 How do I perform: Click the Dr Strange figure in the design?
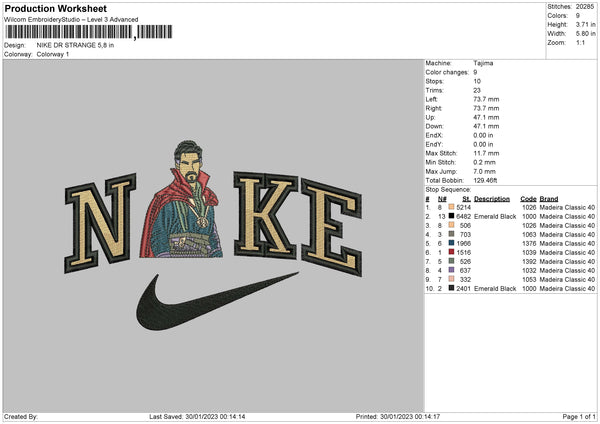coord(181,199)
